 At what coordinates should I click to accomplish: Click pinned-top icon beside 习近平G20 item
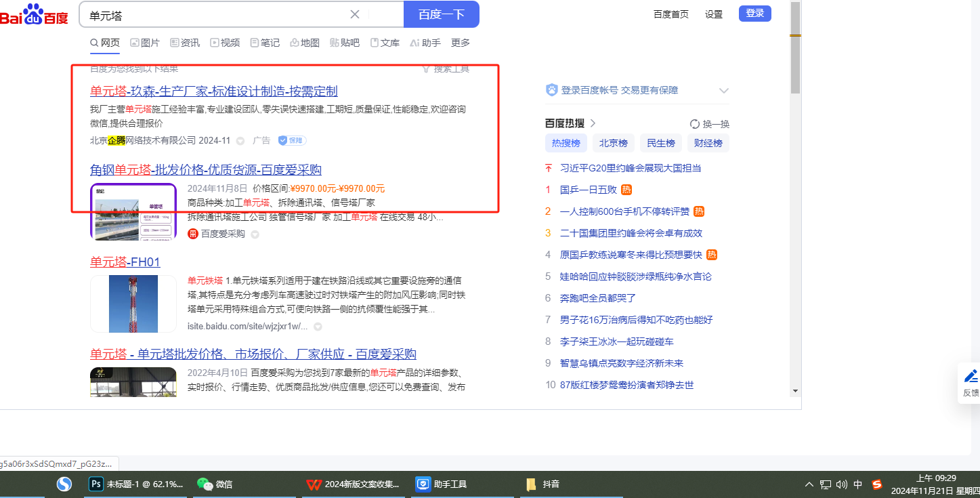tap(549, 168)
